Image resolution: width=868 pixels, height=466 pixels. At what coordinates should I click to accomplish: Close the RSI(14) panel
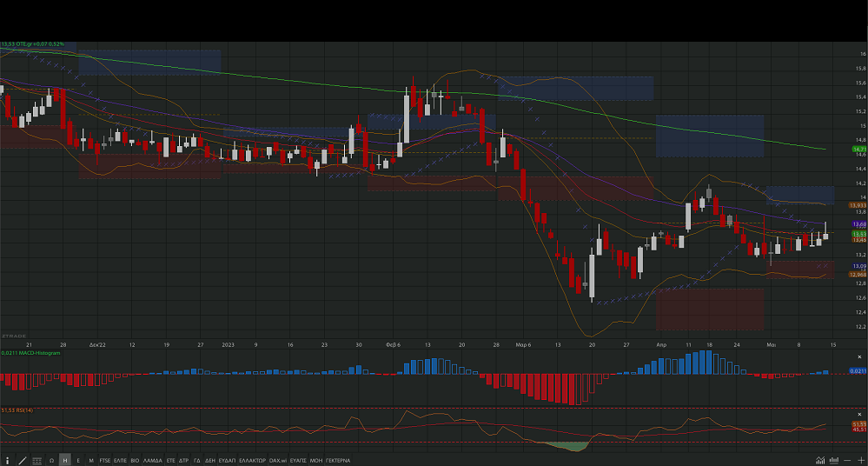coord(859,414)
